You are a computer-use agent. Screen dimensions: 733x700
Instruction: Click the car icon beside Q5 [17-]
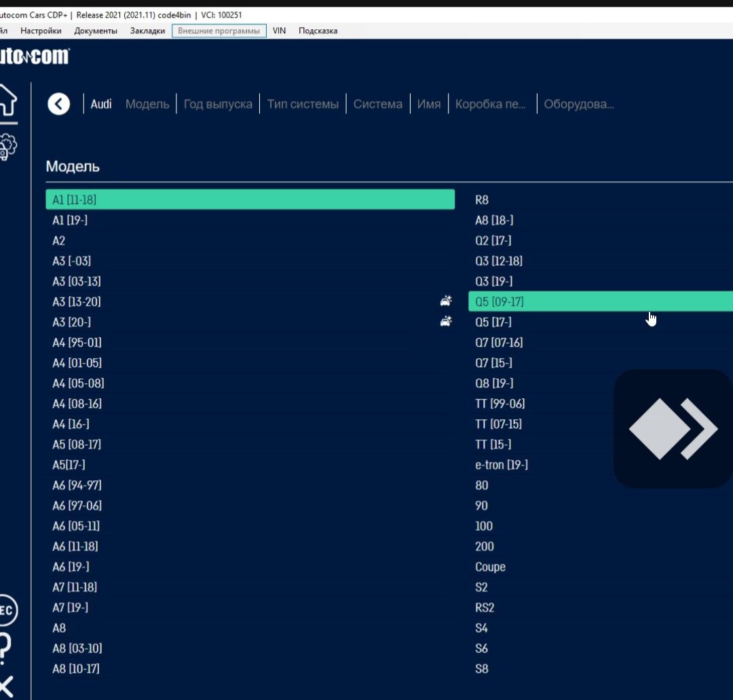pyautogui.click(x=446, y=322)
